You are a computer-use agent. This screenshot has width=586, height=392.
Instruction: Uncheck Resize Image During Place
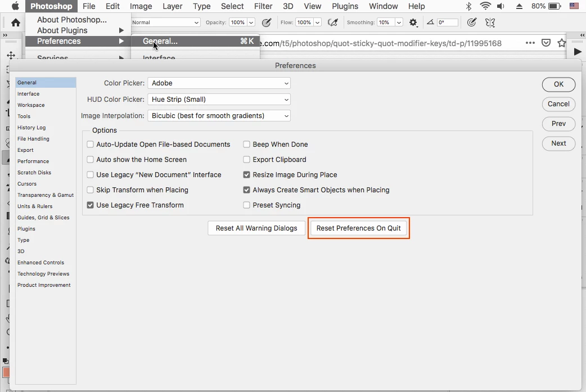click(246, 174)
